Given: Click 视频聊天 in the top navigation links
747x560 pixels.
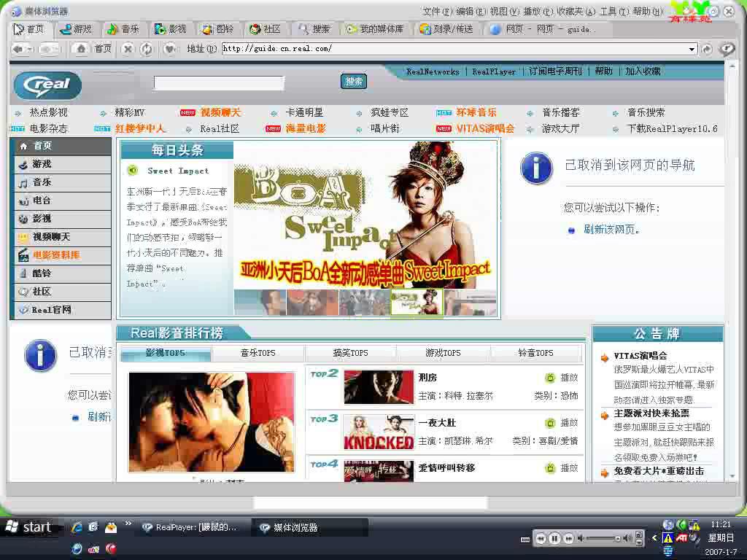Looking at the screenshot, I should [220, 113].
